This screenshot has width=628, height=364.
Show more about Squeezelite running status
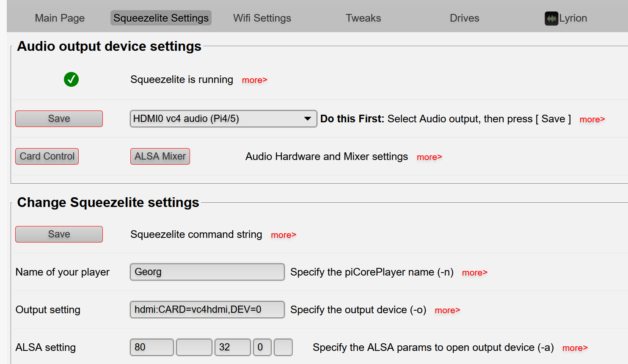coord(254,80)
